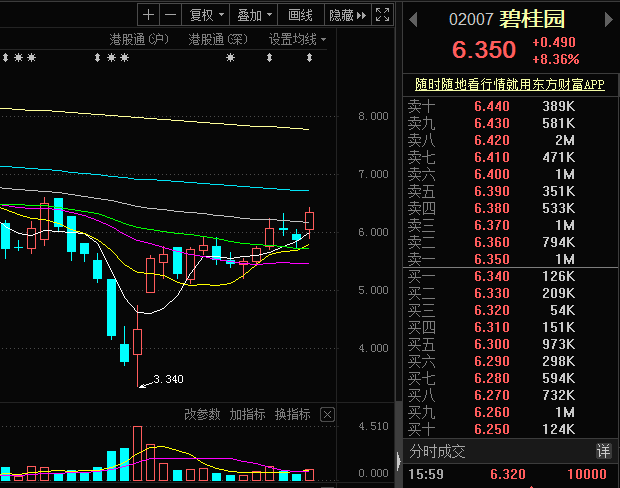Click the star event marker near 港股通(深)
Image resolution: width=620 pixels, height=488 pixels.
231,58
